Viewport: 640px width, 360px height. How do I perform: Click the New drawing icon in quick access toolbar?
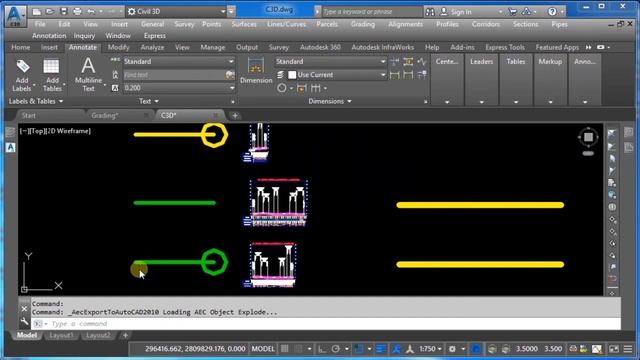tap(37, 11)
